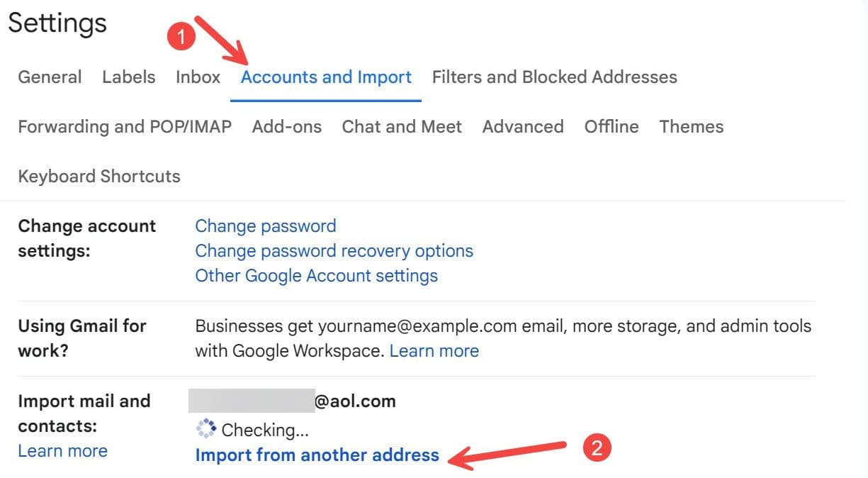The image size is (868, 478).
Task: Open Other Google Account settings link
Action: (x=316, y=275)
